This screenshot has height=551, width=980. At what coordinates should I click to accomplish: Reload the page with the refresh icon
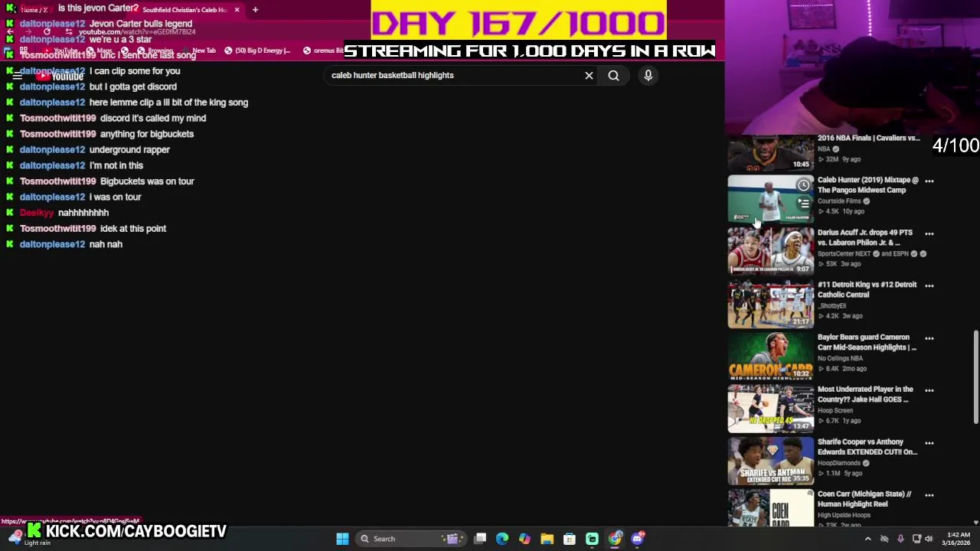(x=47, y=32)
